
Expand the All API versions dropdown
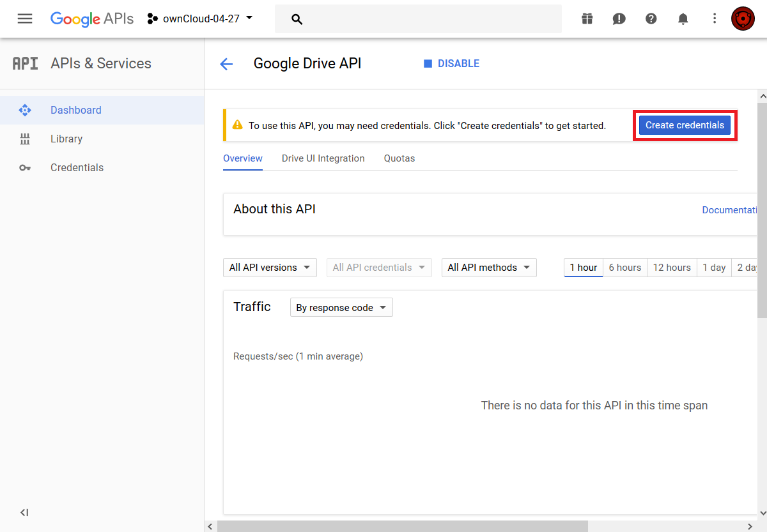(270, 268)
